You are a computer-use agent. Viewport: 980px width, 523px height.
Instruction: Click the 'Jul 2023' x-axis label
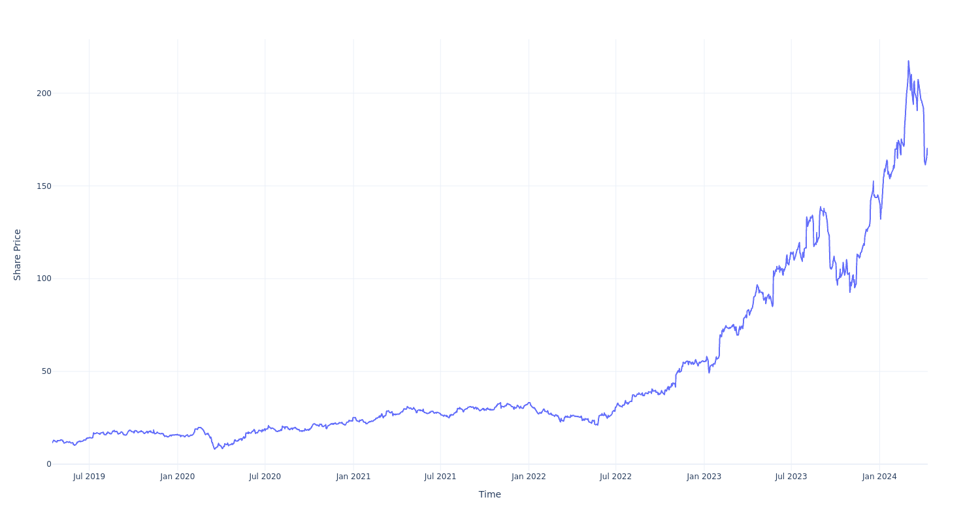(x=791, y=477)
